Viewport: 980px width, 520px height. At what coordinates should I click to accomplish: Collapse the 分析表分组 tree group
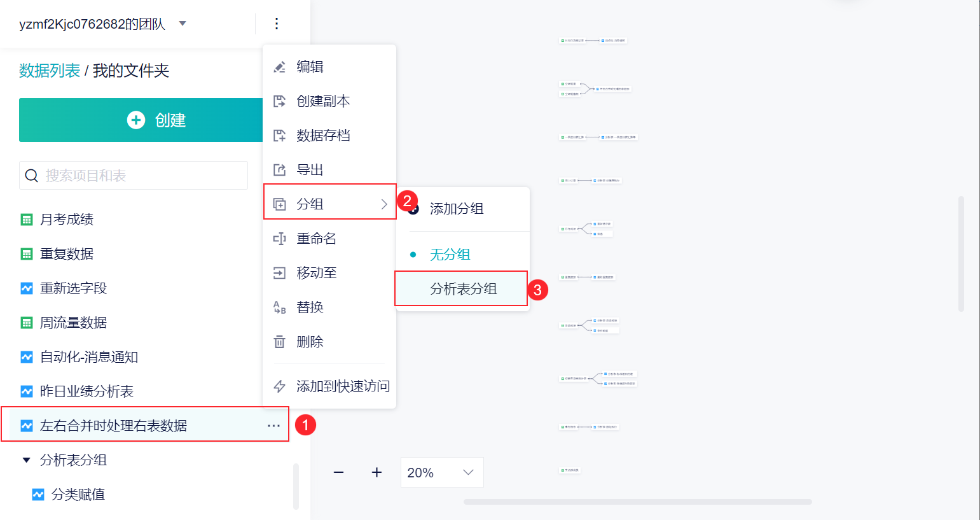[26, 460]
